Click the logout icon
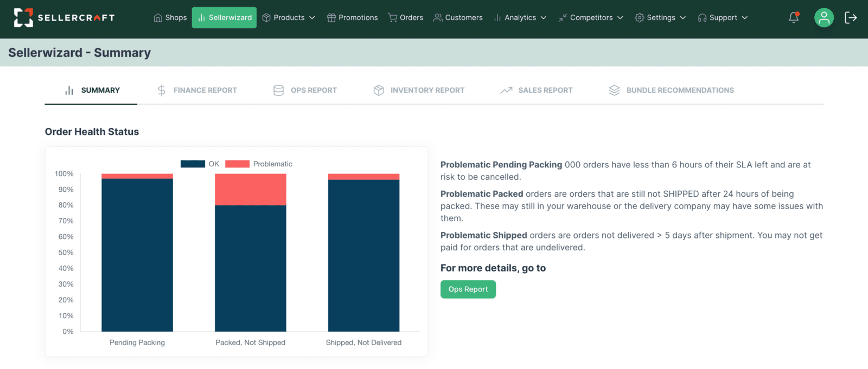 (x=851, y=17)
